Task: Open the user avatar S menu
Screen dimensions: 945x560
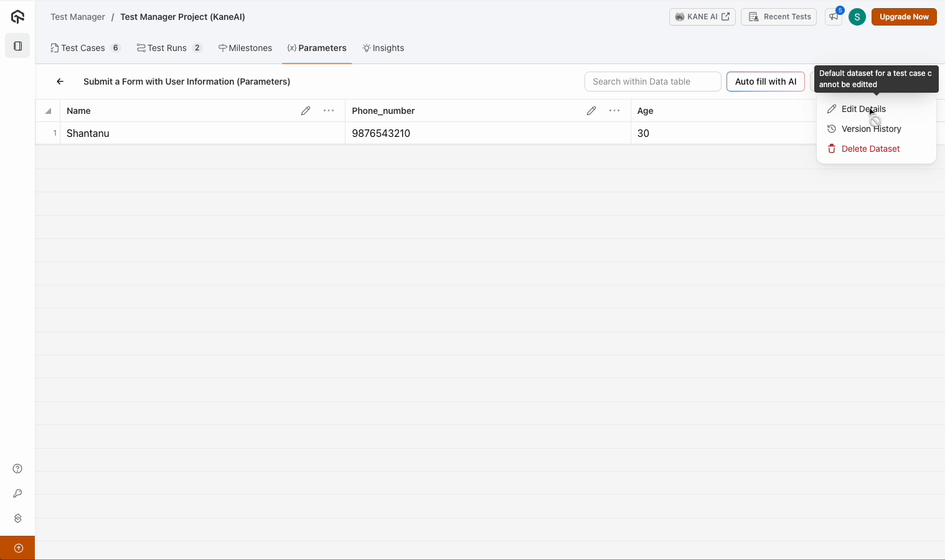Action: tap(857, 17)
